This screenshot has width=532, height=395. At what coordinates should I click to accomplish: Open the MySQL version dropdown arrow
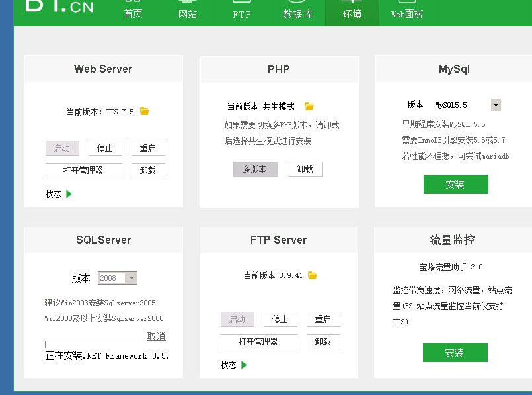pos(496,105)
